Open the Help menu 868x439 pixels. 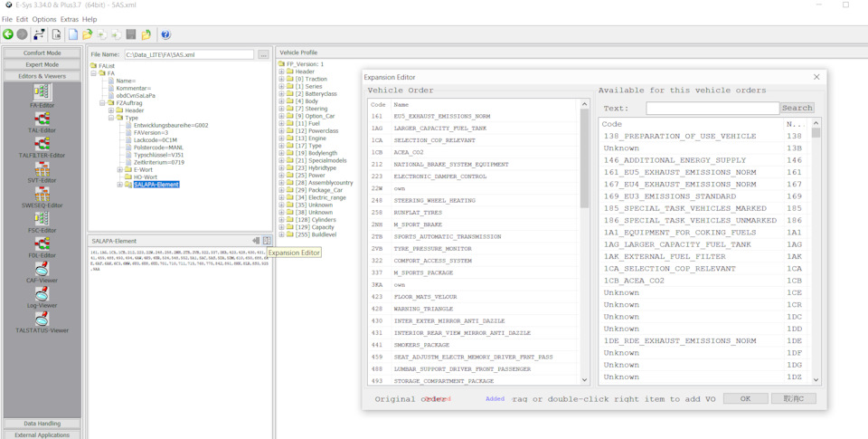[90, 19]
